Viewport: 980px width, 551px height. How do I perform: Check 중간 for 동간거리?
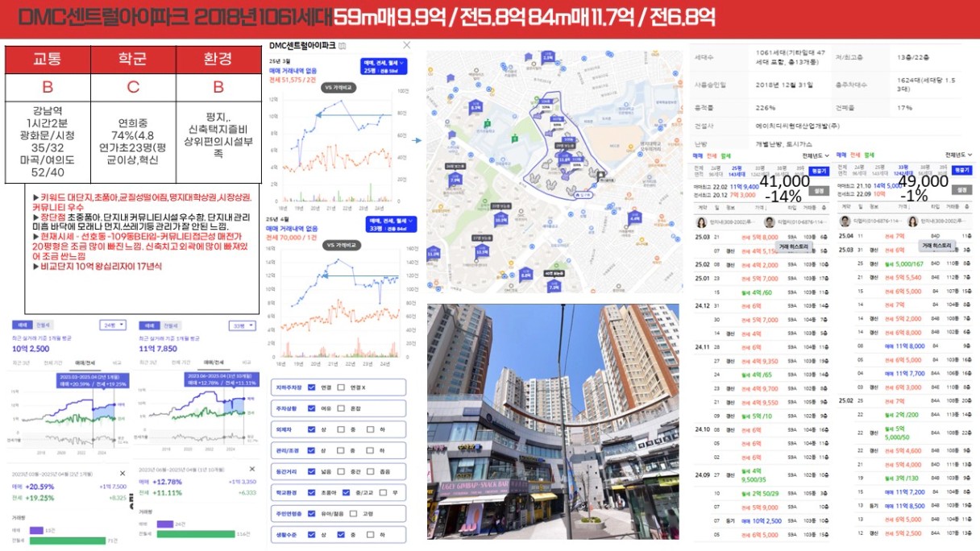pyautogui.click(x=341, y=471)
